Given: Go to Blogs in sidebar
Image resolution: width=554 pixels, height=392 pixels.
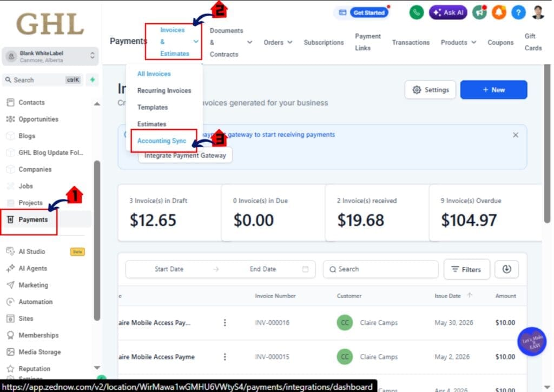Looking at the screenshot, I should [x=27, y=136].
